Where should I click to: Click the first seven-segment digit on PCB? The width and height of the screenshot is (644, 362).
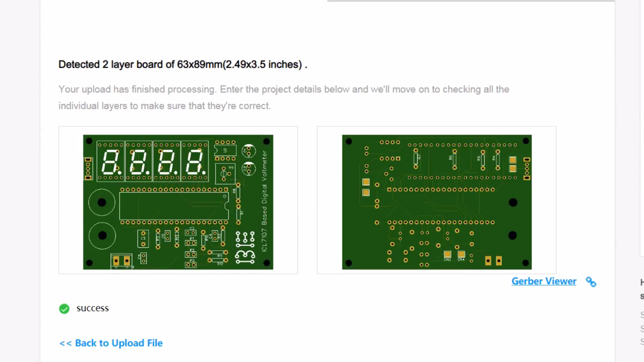[x=110, y=162]
